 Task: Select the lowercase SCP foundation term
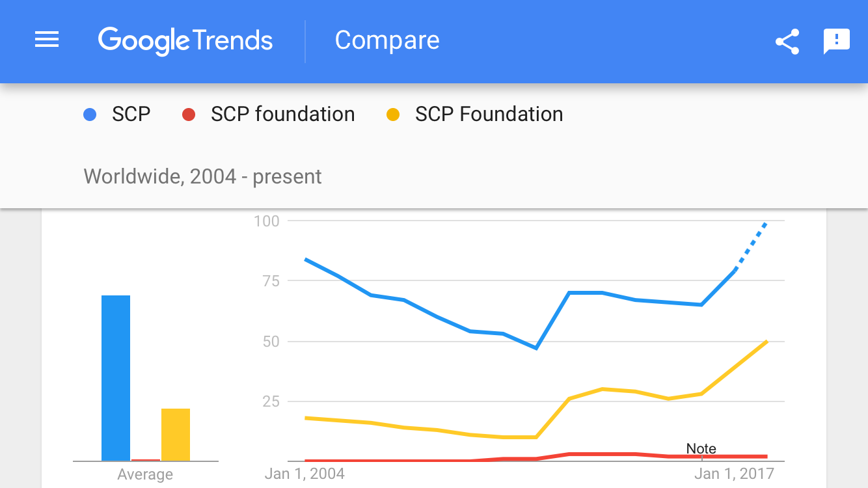pos(282,115)
